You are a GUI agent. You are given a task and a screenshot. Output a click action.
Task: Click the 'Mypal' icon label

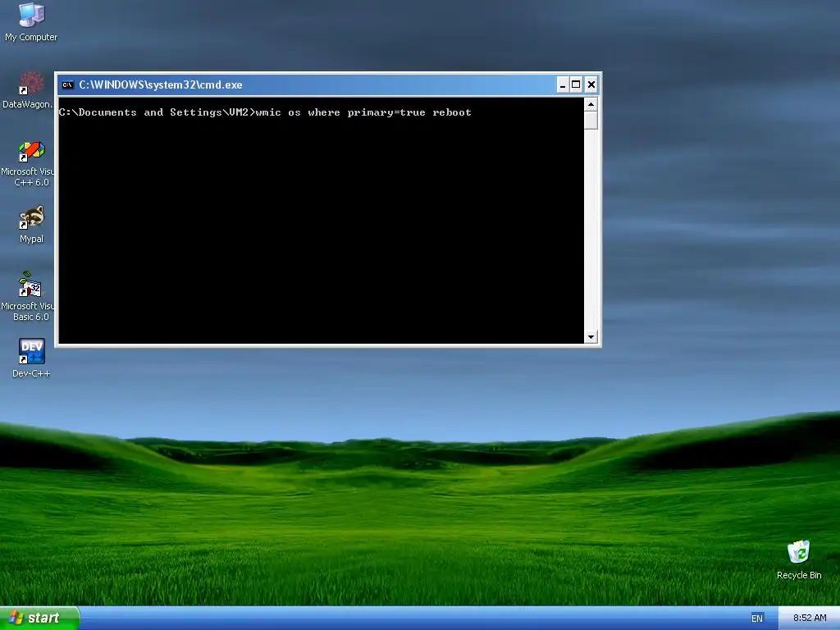[31, 239]
